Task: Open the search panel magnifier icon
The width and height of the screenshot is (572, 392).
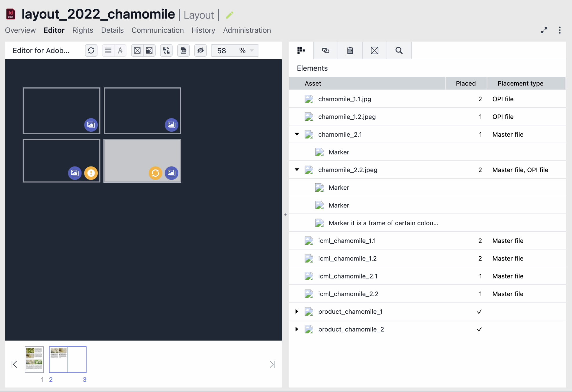Action: point(399,51)
